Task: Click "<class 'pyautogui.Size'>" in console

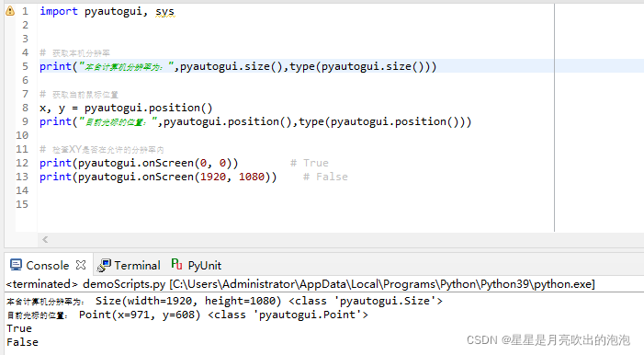Action: [x=366, y=301]
